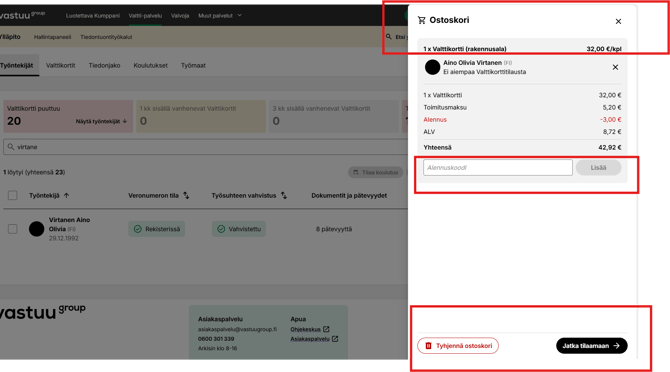
Task: Click the Dokumentit ja pätevyydet column header
Action: coord(349,196)
